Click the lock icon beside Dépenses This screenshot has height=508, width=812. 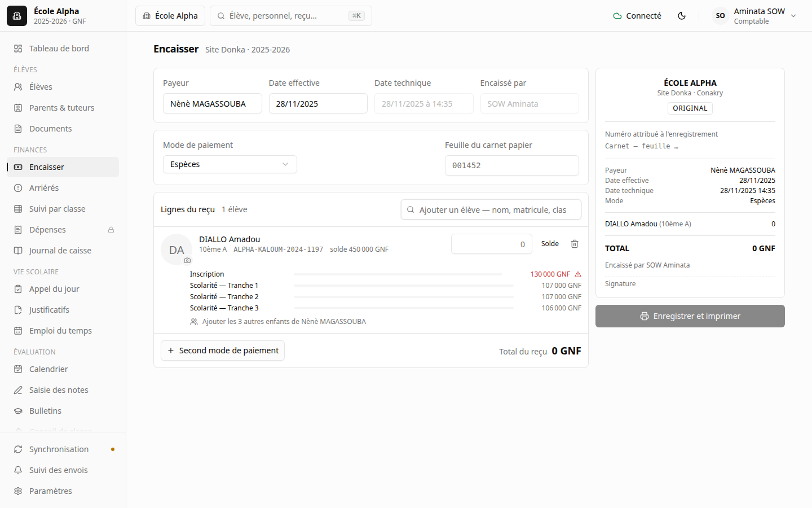pyautogui.click(x=111, y=230)
